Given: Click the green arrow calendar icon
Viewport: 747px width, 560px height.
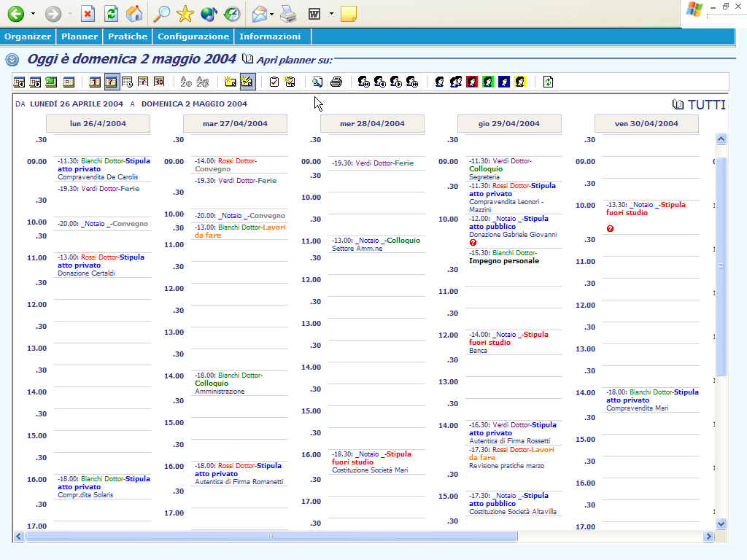Looking at the screenshot, I should (x=52, y=82).
